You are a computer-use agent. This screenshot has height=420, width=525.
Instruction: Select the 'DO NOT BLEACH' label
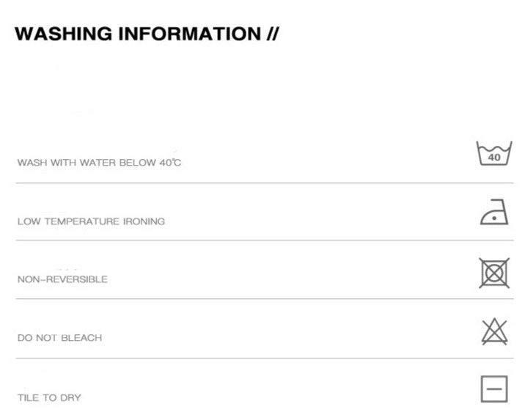(59, 338)
